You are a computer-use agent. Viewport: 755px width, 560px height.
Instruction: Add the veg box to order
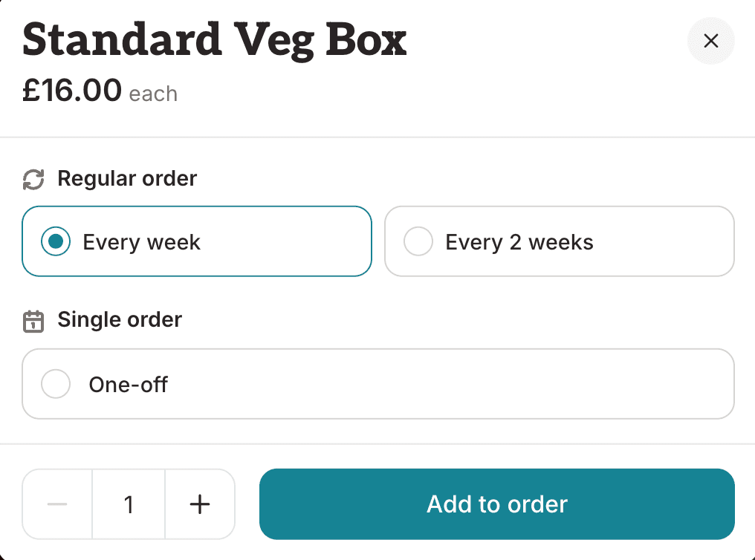click(x=497, y=504)
